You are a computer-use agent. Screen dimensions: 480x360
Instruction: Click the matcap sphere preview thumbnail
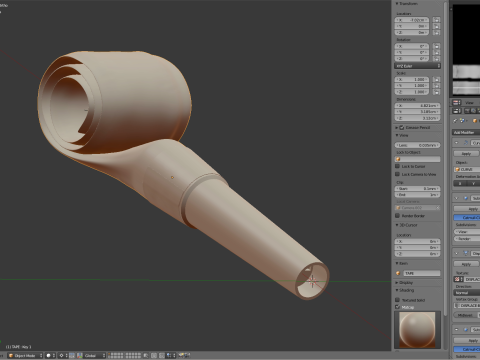(417, 330)
